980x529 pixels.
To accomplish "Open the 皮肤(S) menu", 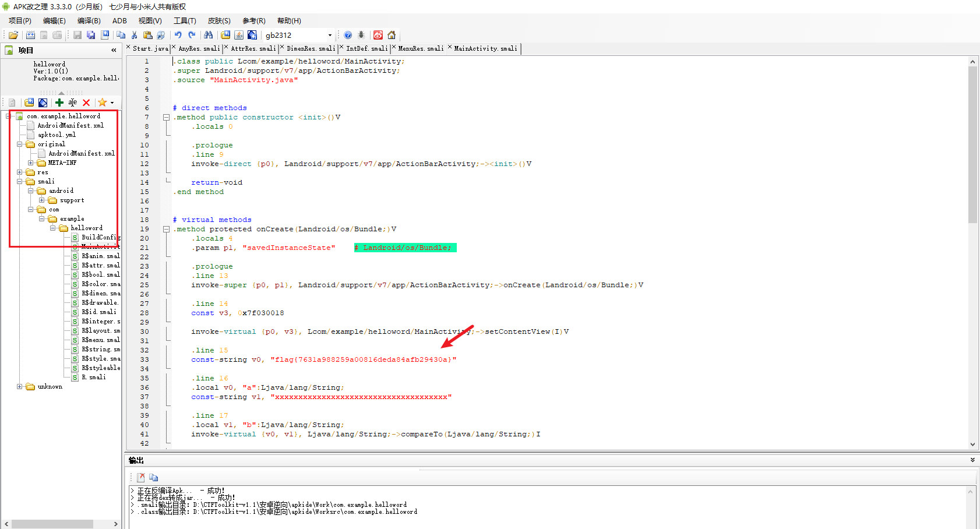I will coord(219,20).
